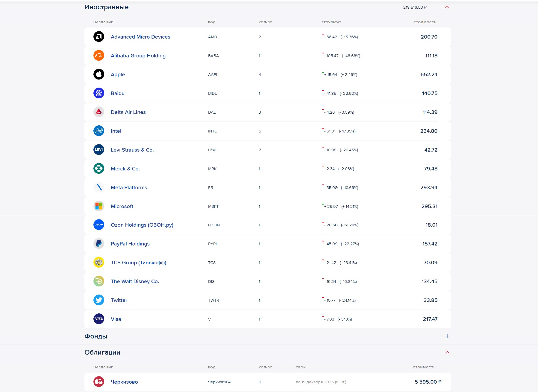Click the Intel value 234.80
538x392 pixels.
pyautogui.click(x=429, y=131)
